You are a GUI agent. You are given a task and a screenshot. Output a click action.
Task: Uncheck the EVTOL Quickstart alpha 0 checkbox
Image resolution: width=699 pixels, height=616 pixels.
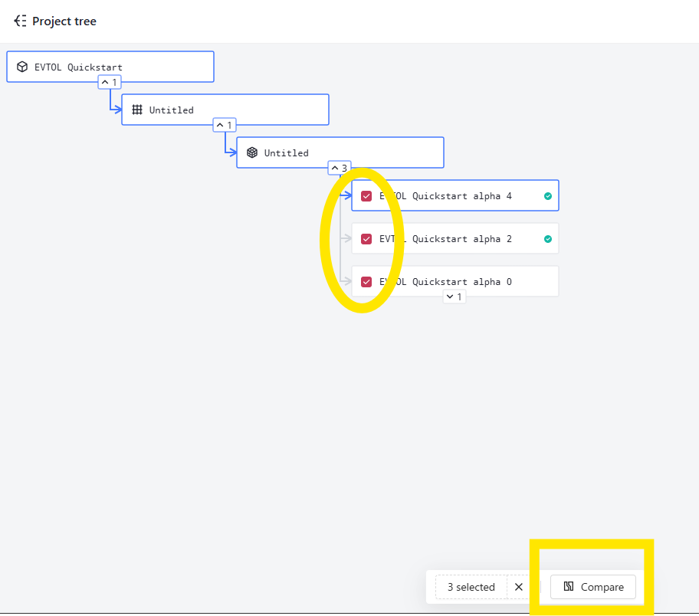(366, 282)
